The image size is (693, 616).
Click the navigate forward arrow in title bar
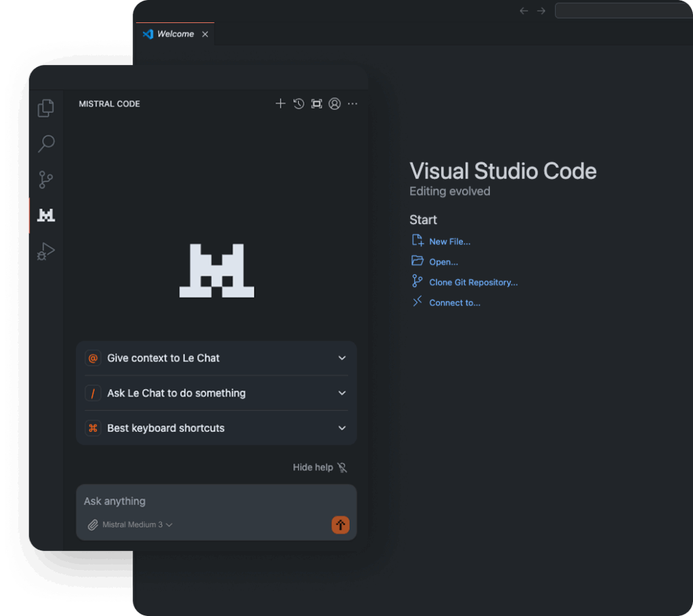click(541, 11)
